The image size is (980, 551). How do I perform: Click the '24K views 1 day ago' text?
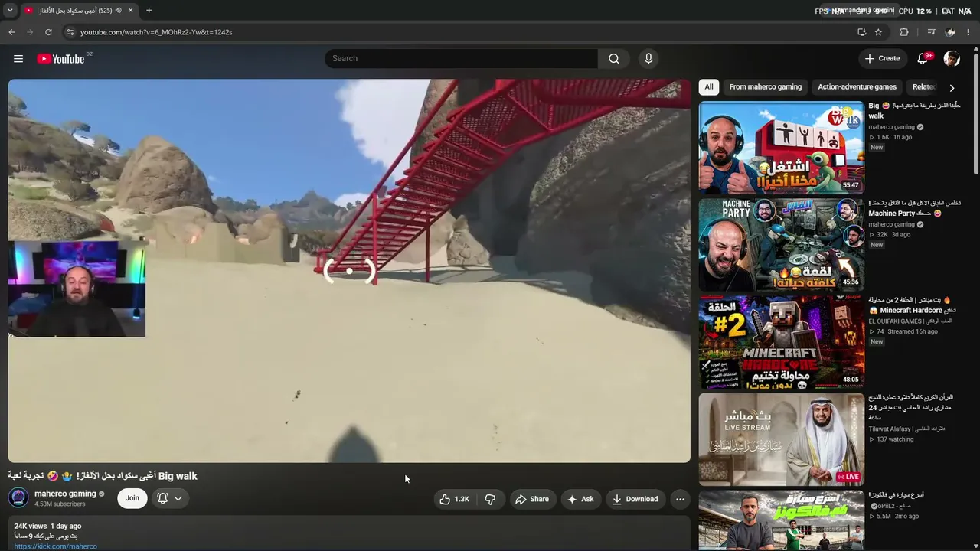47,527
